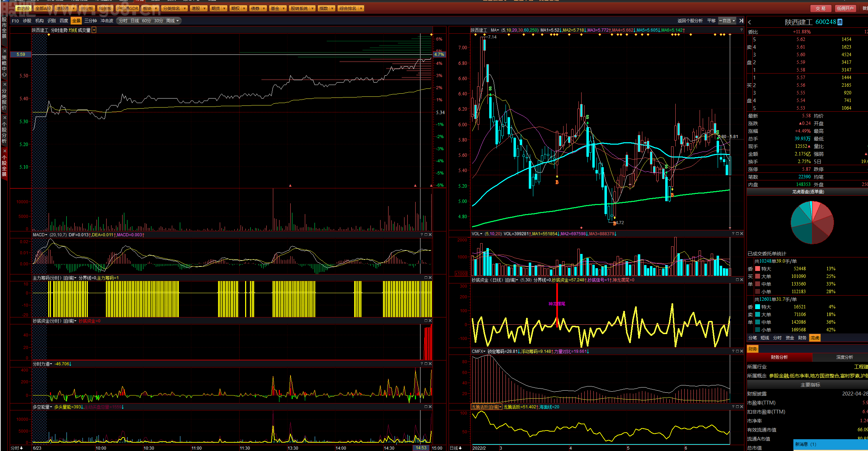868x451 pixels.
Task: Open help for the VOL panel
Action: click(x=733, y=234)
